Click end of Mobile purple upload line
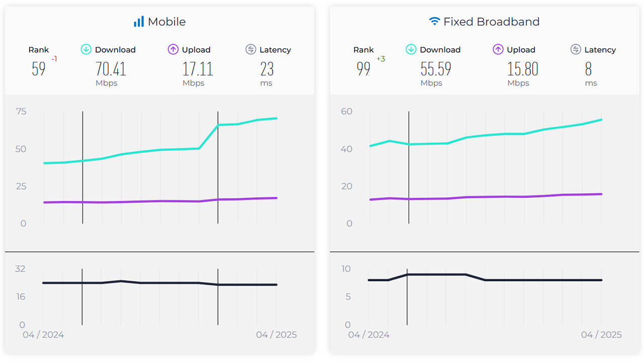The height and width of the screenshot is (362, 644). pyautogui.click(x=276, y=198)
